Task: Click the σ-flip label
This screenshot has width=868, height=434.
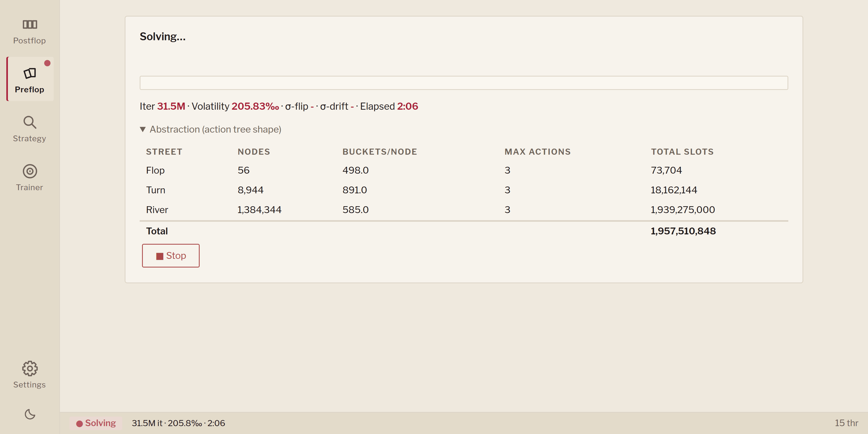Action: [296, 107]
